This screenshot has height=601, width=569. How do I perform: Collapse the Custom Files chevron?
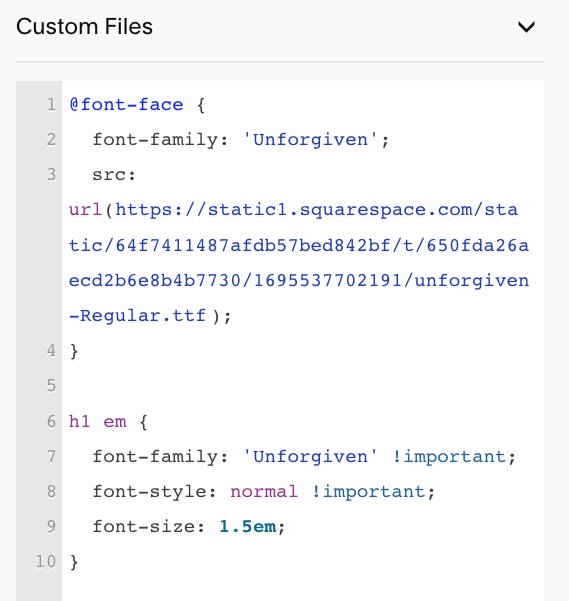coord(526,27)
